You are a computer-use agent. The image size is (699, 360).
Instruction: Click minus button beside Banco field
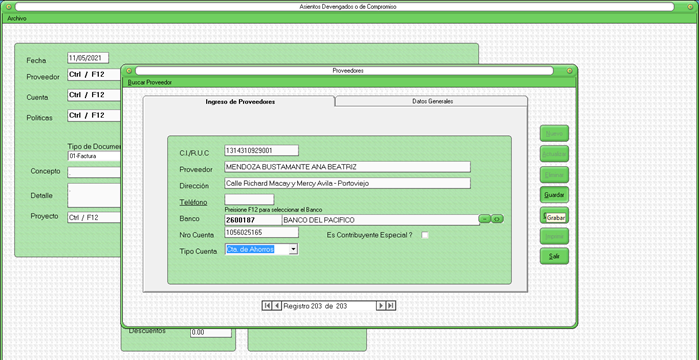[485, 219]
